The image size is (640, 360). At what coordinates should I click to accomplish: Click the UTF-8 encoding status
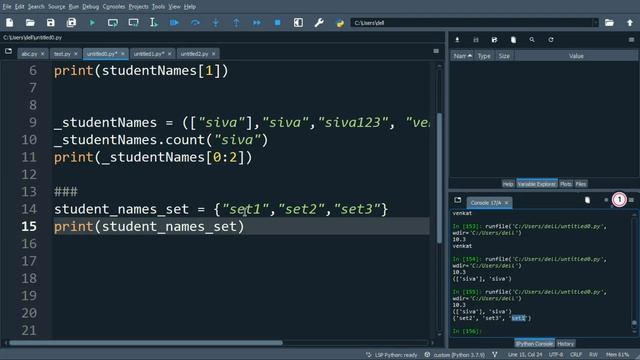pyautogui.click(x=556, y=355)
